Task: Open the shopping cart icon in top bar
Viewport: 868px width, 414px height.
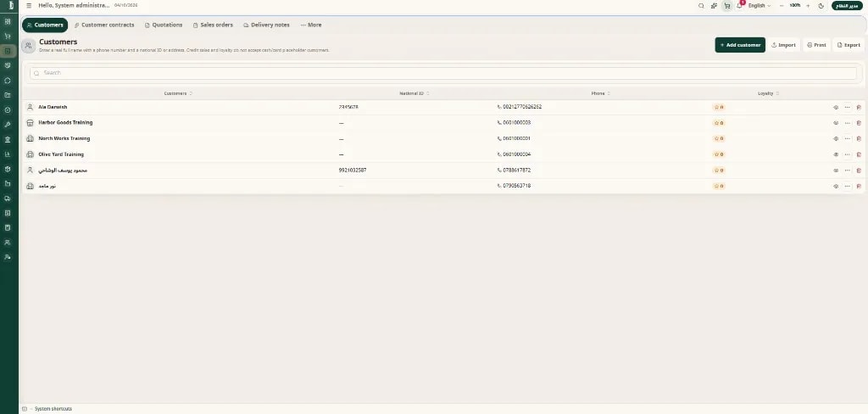Action: 726,6
